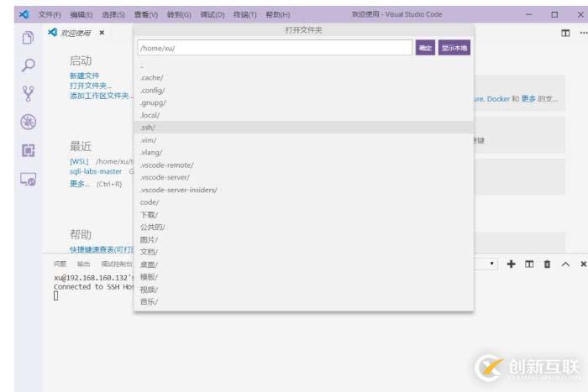Open the Extensions view in activity bar
Screen dimensions: 588x392
click(28, 150)
